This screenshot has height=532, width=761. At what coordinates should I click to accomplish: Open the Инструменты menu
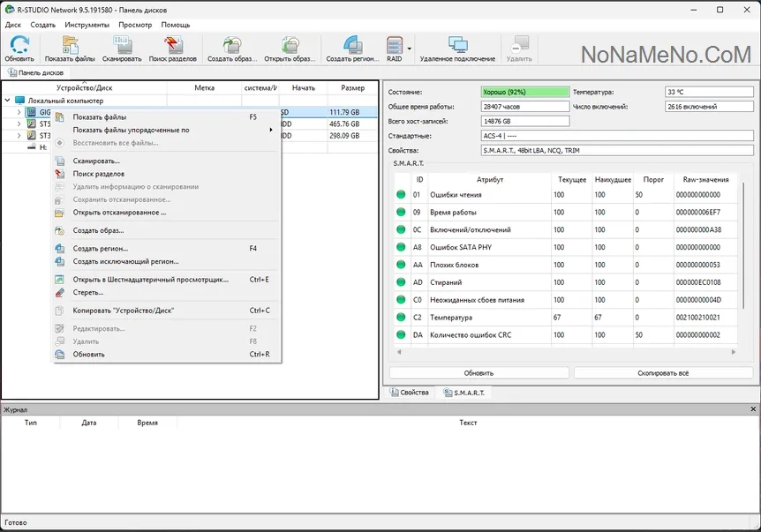click(x=87, y=25)
